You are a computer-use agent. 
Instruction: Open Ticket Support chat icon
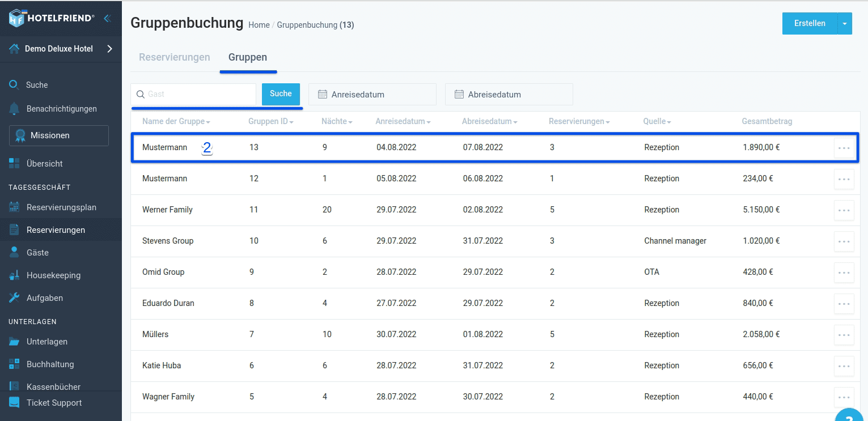pyautogui.click(x=14, y=403)
